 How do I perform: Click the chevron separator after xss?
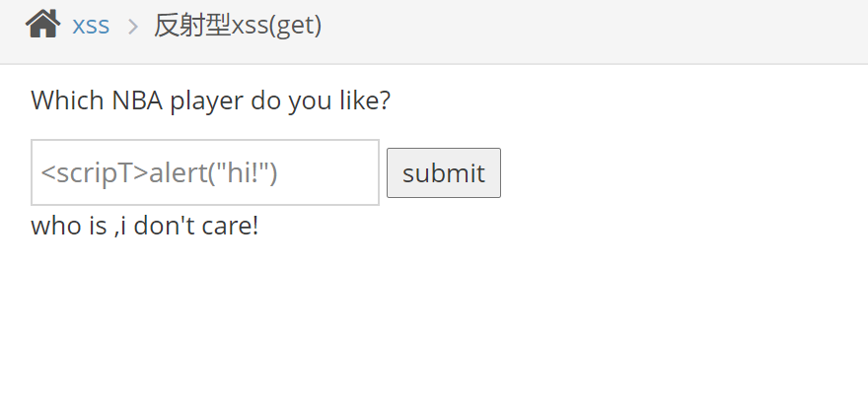[x=133, y=26]
